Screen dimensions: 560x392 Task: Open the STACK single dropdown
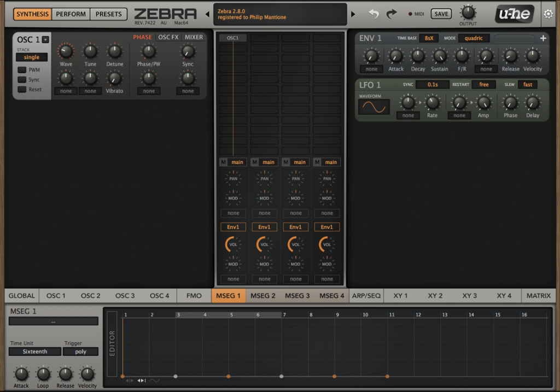point(31,57)
